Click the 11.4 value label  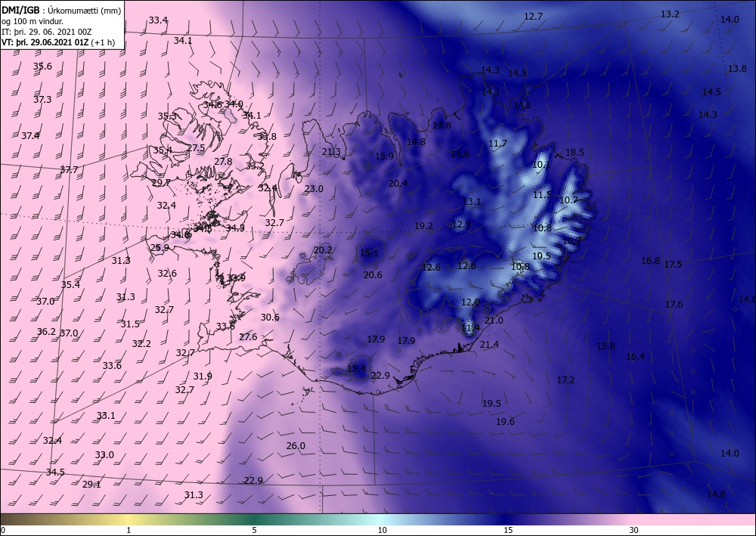pyautogui.click(x=470, y=328)
